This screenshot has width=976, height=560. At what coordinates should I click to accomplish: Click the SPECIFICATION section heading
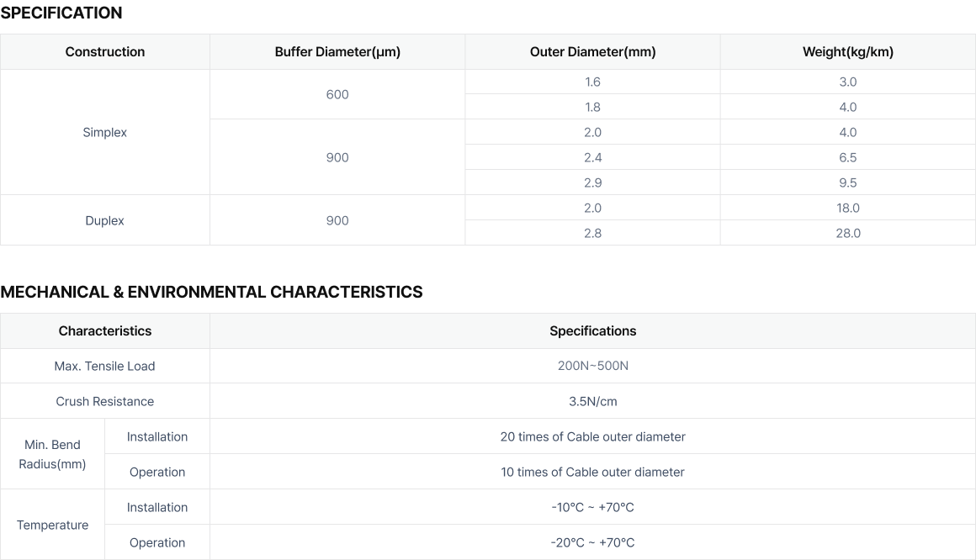point(61,13)
